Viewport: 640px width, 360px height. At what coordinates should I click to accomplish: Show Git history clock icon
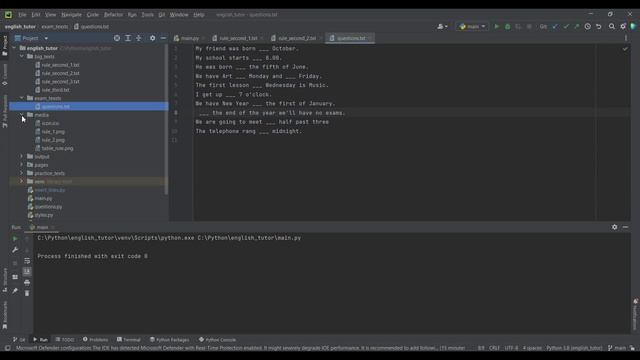coord(587,27)
